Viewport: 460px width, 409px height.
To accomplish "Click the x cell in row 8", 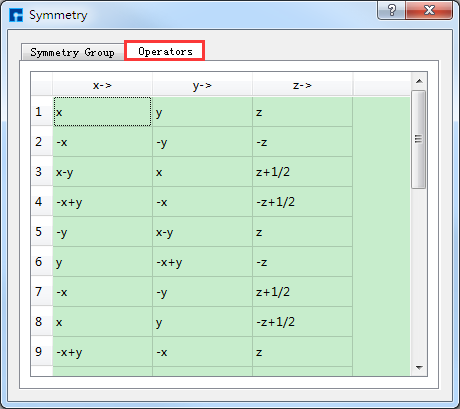I will coord(102,321).
